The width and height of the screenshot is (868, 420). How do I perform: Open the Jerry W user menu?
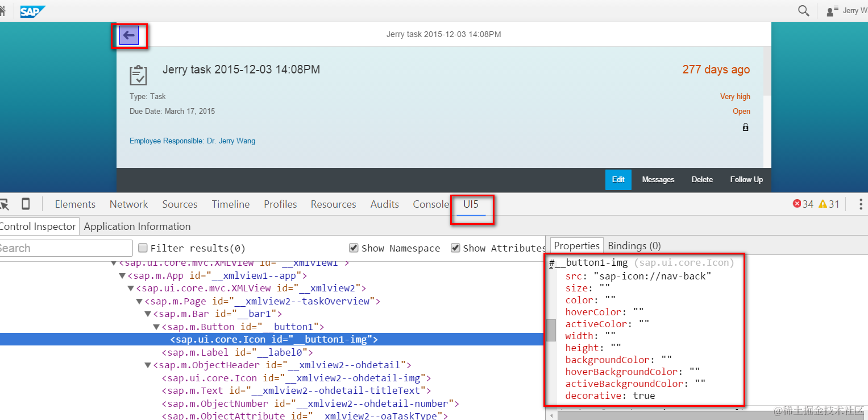(847, 11)
